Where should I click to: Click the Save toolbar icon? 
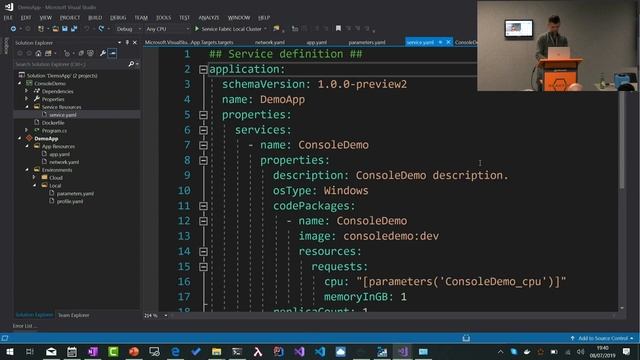64,29
